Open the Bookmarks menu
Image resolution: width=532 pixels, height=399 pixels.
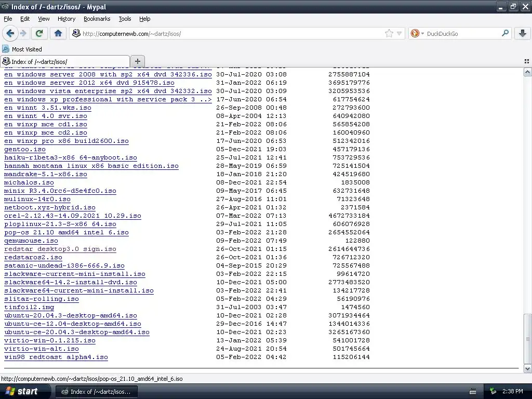click(x=97, y=19)
